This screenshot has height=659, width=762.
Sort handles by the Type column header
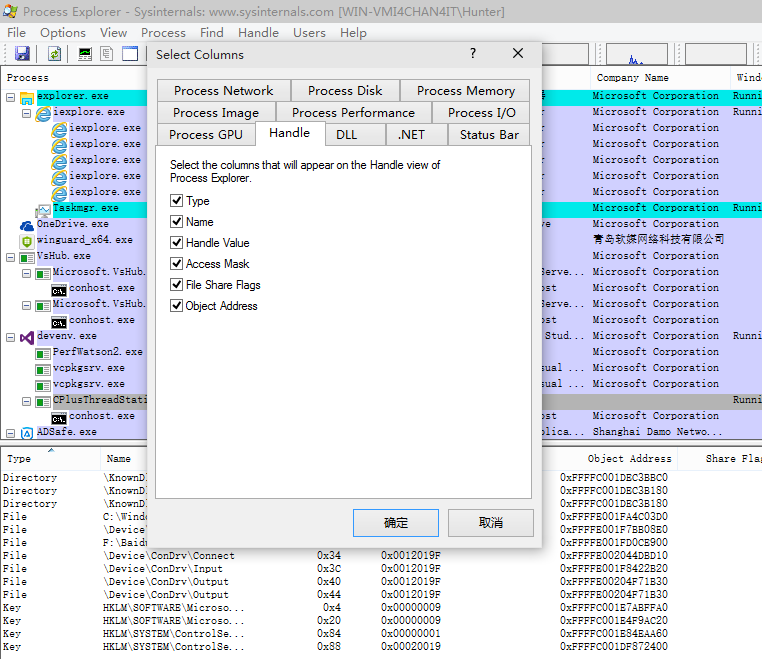tap(50, 458)
